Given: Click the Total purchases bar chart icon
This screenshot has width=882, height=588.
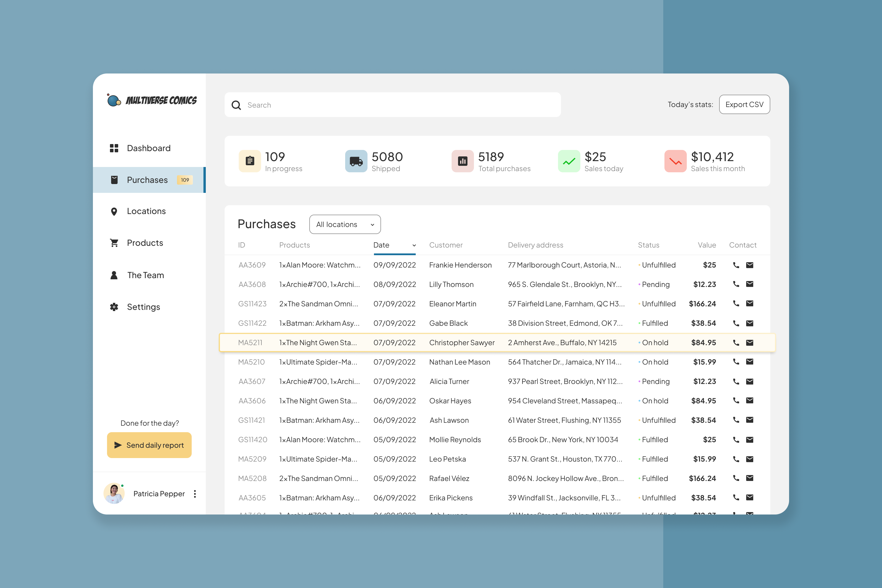Looking at the screenshot, I should (x=462, y=161).
